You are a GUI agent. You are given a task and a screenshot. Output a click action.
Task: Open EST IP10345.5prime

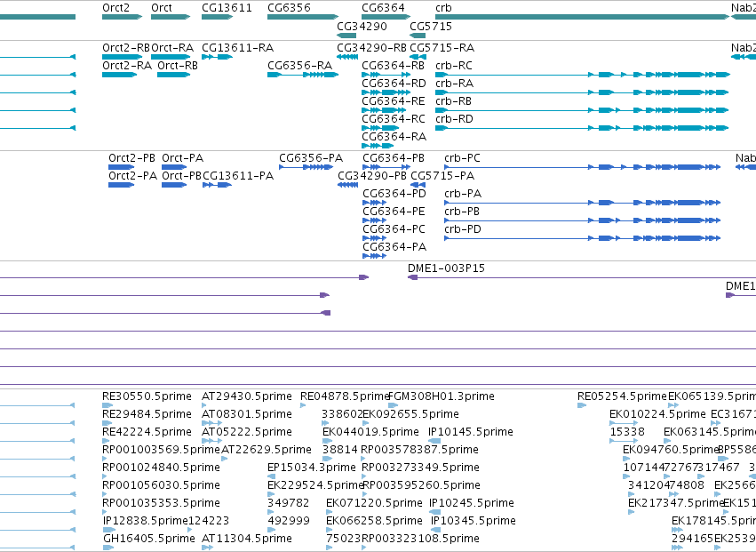point(473,522)
